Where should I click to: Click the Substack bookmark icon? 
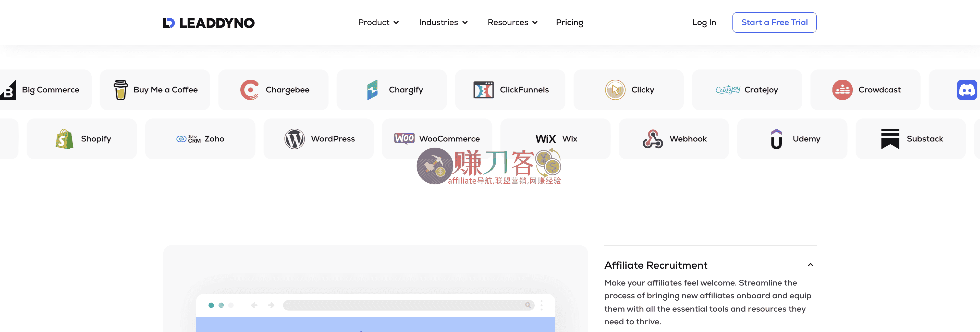click(890, 139)
